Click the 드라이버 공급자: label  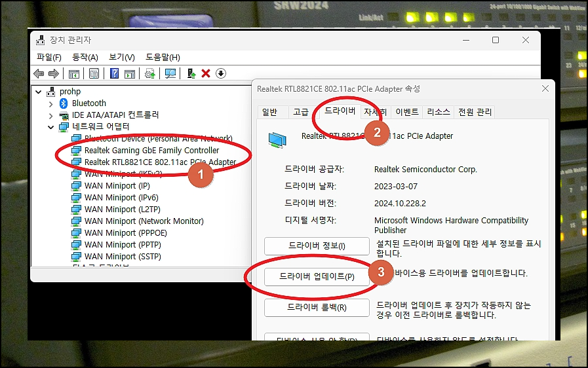(x=314, y=170)
